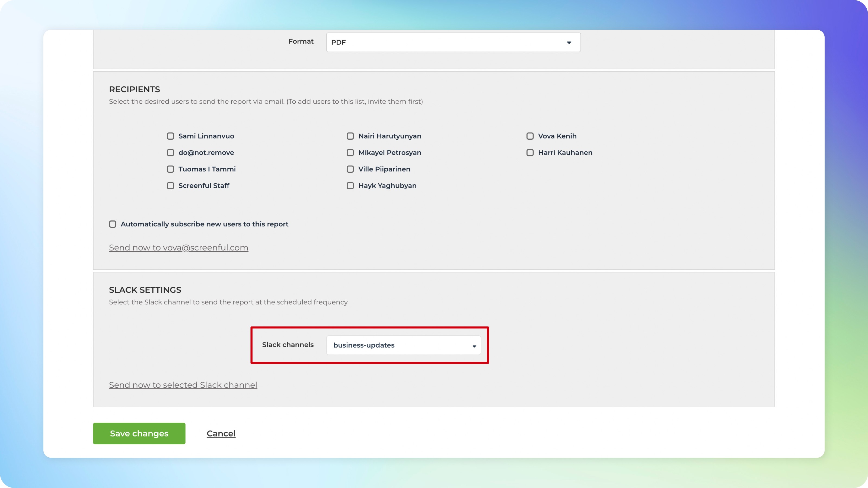Enable automatically subscribe new users
This screenshot has height=488, width=868.
tap(113, 224)
